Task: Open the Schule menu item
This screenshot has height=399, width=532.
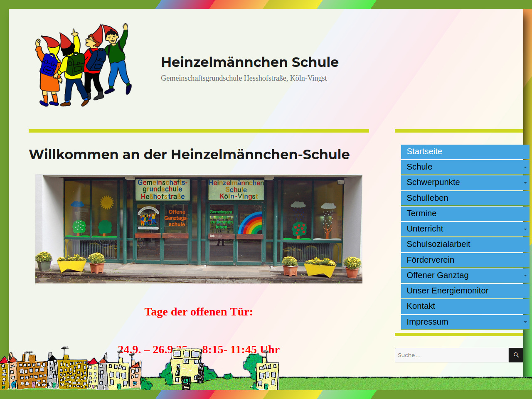Action: 419,167
